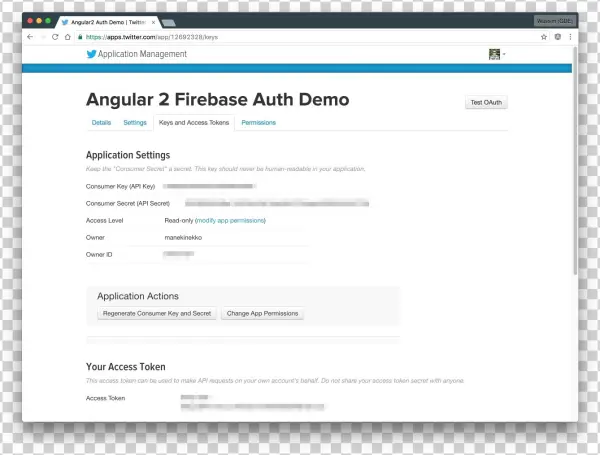Close the Angular2 Auth Demo tab
This screenshot has width=600, height=455.
click(x=153, y=22)
